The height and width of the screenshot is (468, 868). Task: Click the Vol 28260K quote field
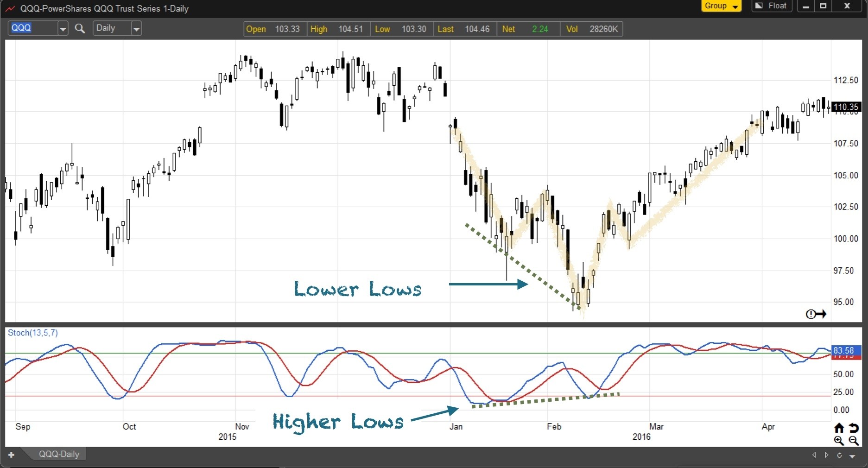(592, 29)
